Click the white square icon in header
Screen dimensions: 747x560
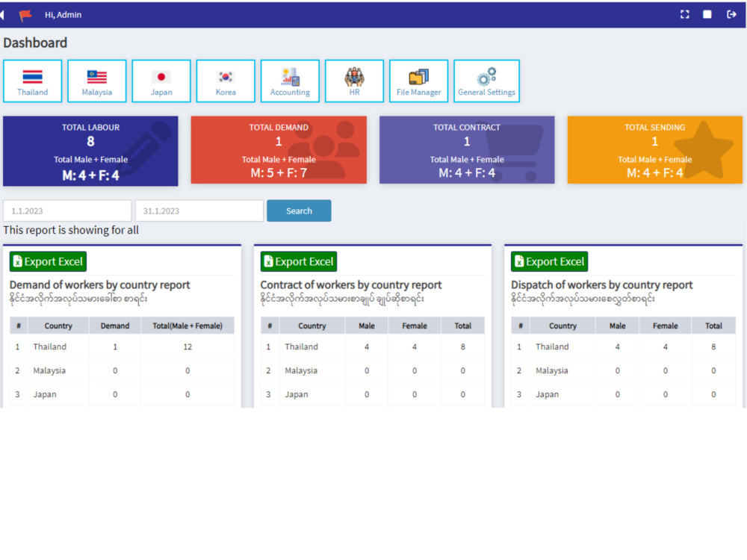point(707,14)
